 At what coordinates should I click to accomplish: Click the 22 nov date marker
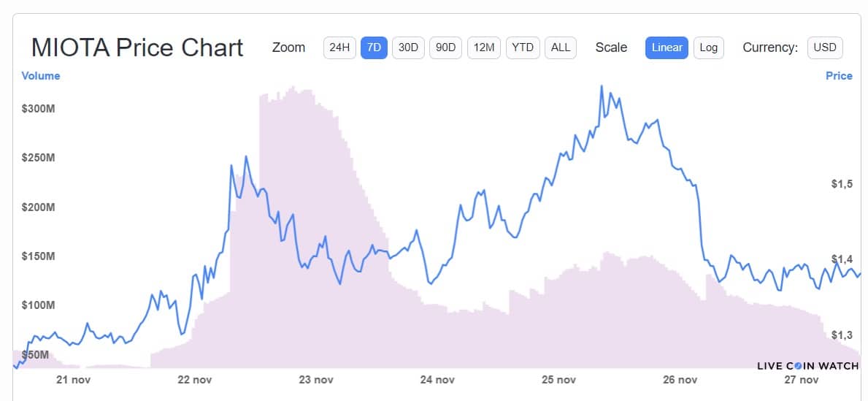click(x=195, y=380)
